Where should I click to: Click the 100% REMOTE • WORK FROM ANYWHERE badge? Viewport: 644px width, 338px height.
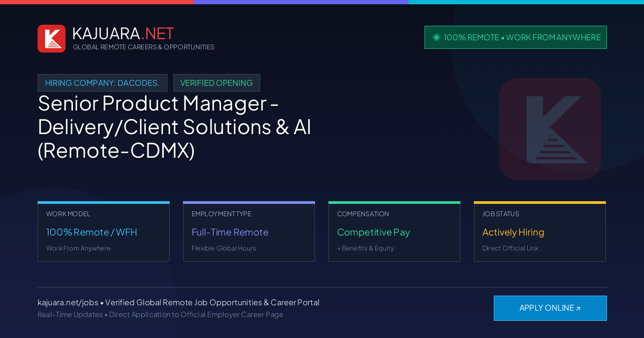pos(516,38)
